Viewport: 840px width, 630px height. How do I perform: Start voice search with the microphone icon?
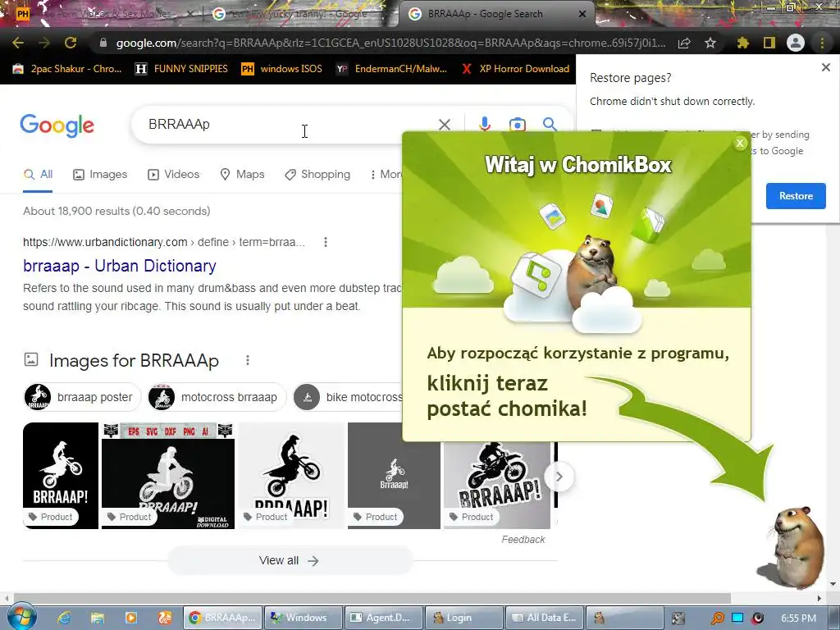(x=484, y=125)
